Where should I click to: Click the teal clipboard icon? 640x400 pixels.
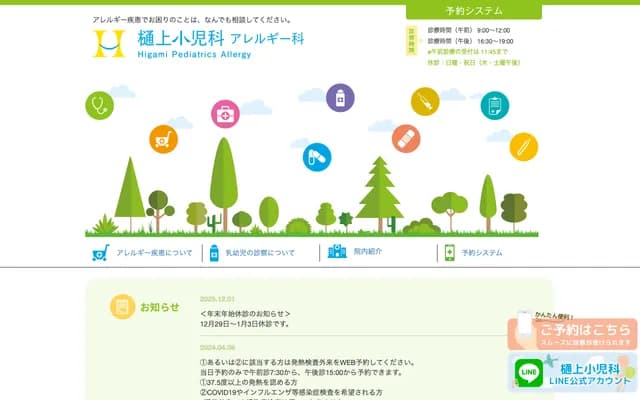pos(494,105)
